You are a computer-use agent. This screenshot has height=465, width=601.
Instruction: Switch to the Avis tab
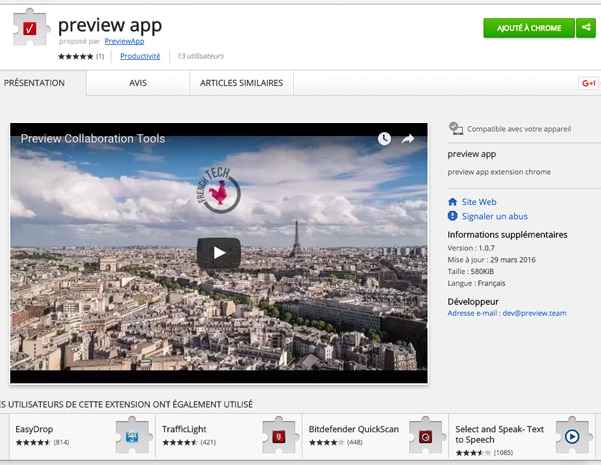(x=138, y=83)
